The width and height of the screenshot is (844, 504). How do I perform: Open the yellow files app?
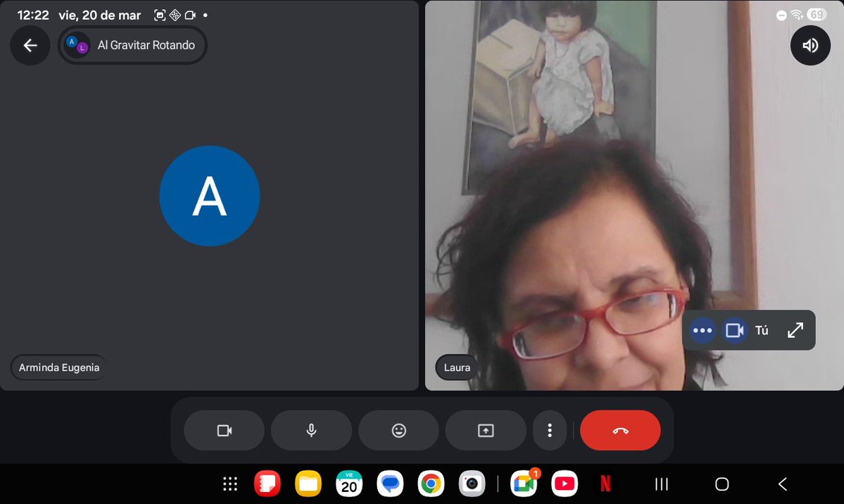pyautogui.click(x=308, y=484)
